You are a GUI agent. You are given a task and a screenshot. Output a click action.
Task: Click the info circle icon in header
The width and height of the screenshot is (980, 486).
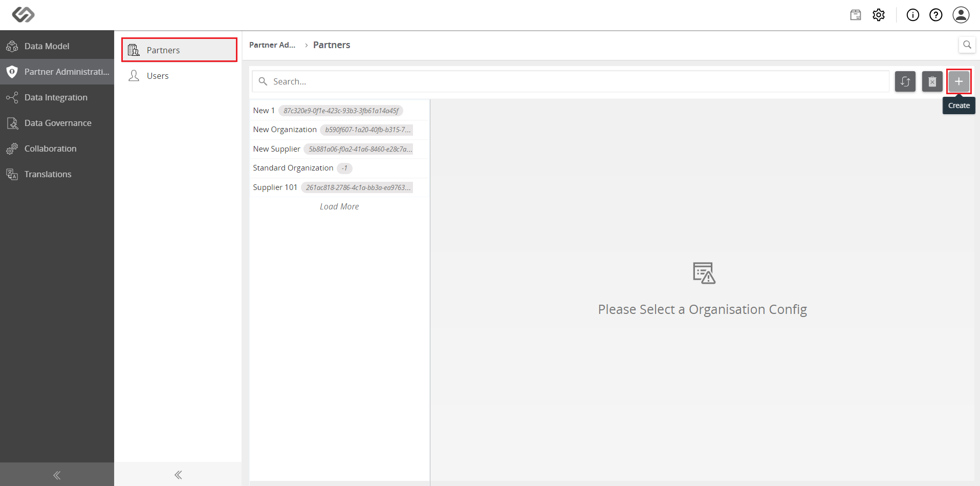click(913, 15)
